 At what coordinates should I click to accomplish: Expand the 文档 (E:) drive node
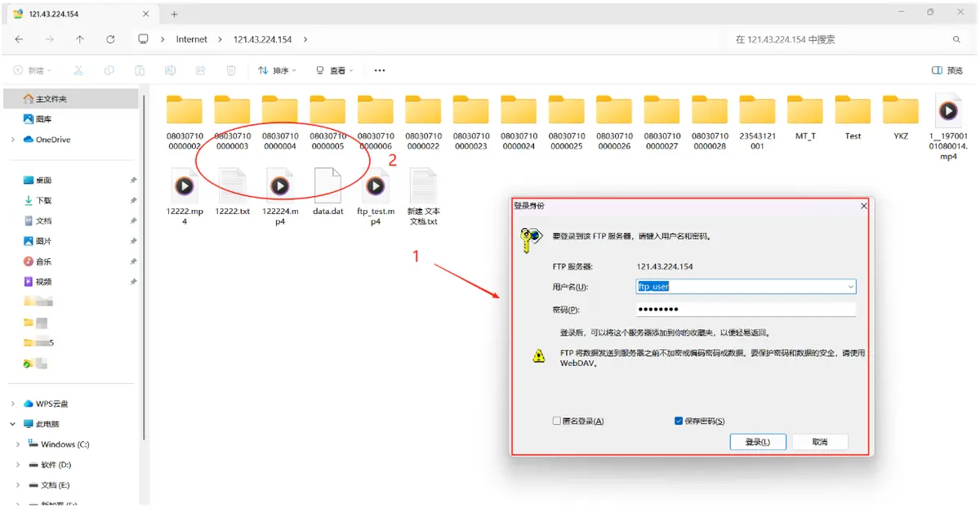(19, 485)
